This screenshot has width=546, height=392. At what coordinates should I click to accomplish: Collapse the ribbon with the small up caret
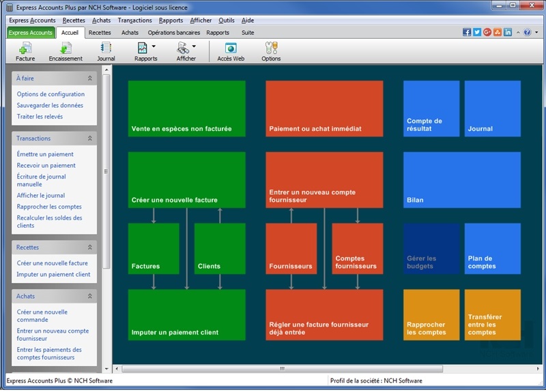(518, 32)
